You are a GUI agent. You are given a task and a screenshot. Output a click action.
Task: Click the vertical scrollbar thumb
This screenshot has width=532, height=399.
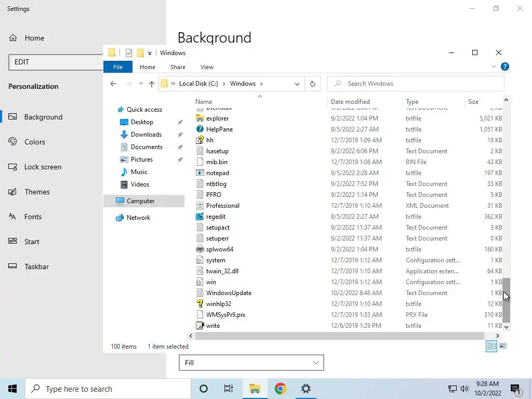point(506,300)
